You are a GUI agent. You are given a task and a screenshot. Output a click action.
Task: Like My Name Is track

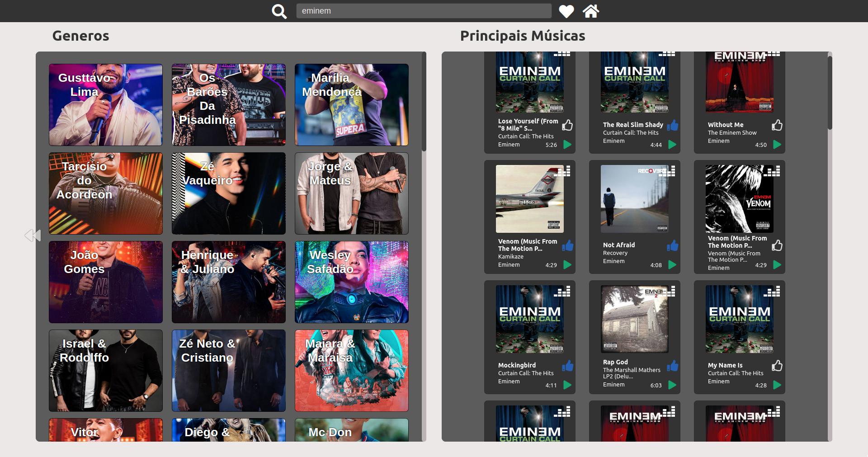pos(777,366)
